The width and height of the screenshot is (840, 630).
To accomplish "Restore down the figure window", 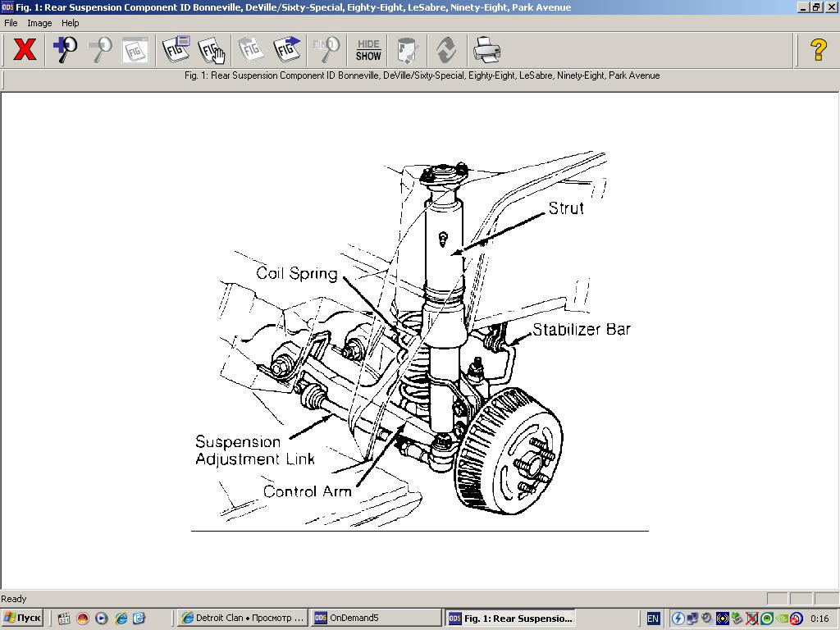I will coord(816,7).
